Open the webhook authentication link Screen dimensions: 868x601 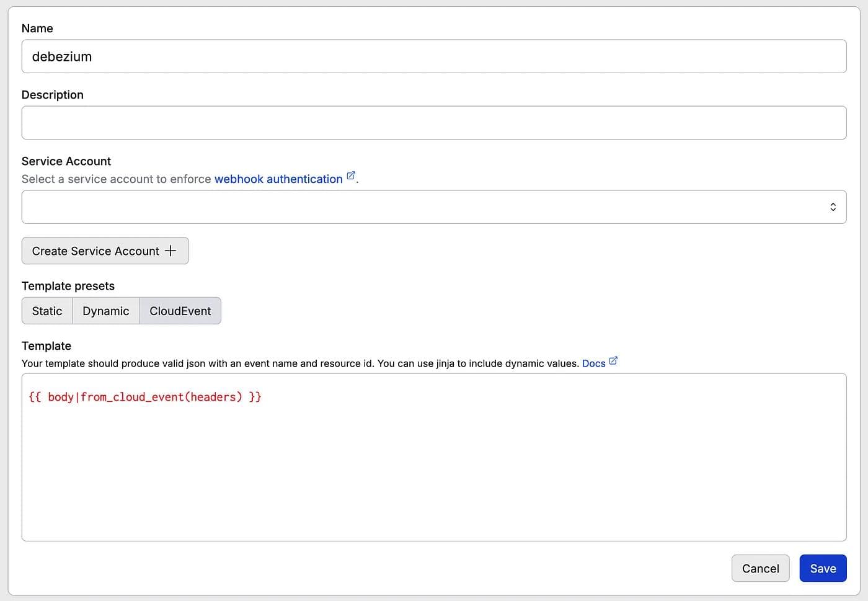click(278, 179)
